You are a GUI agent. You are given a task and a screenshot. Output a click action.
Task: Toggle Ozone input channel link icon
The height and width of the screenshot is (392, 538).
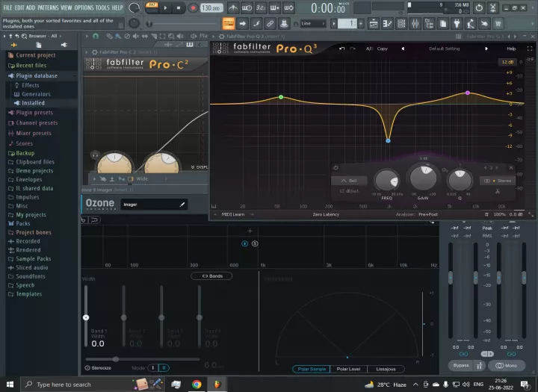(x=463, y=354)
